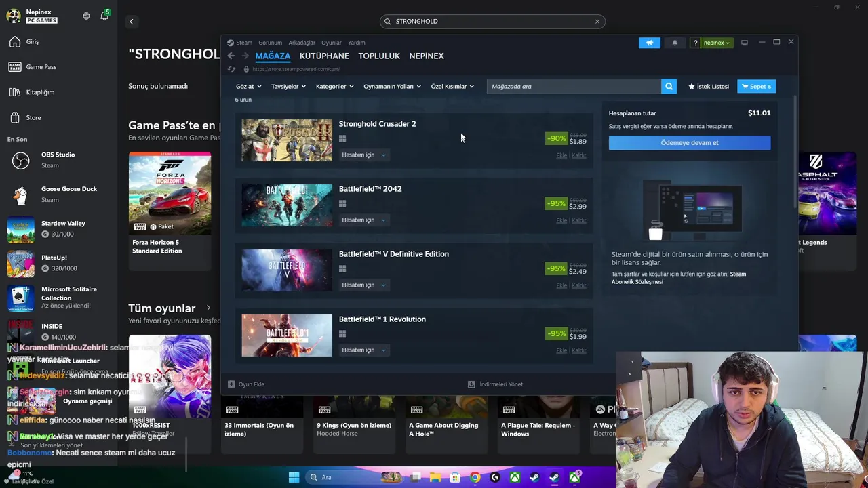Click Steam cart page scrollbar
868x488 pixels.
click(795, 152)
